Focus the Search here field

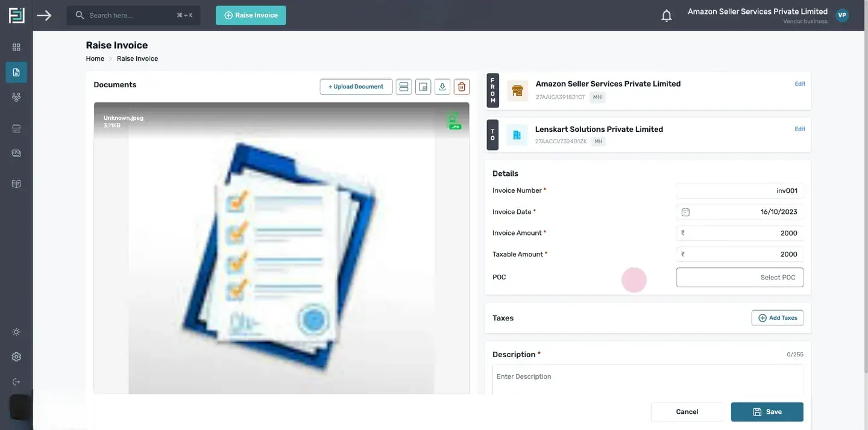(x=133, y=15)
